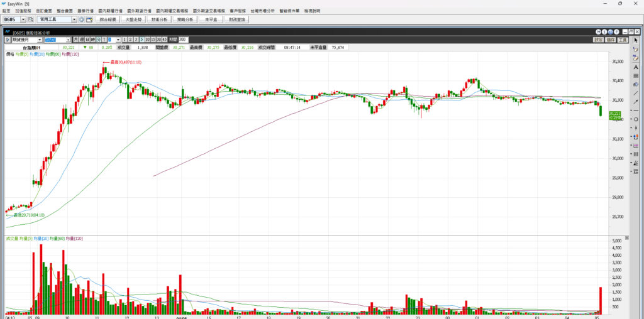Select the arrow pointer tool in drawing toolbar
Screen dimensions: 644x319
click(x=636, y=40)
